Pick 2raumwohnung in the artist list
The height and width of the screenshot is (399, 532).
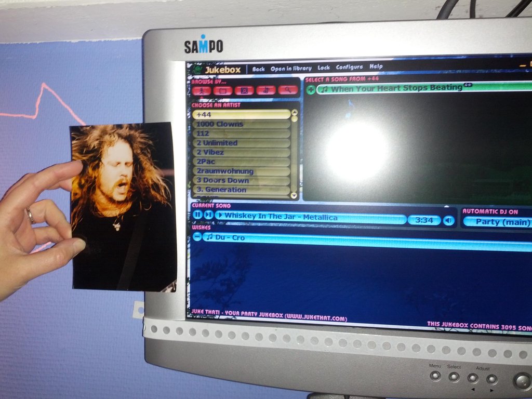242,171
